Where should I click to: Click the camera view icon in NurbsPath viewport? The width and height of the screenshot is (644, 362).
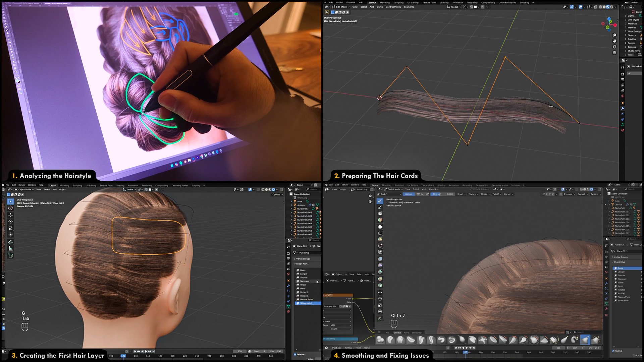coord(614,47)
